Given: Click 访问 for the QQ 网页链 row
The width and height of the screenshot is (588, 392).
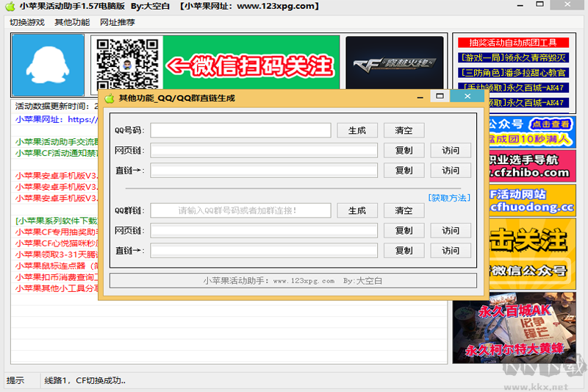Looking at the screenshot, I should click(x=451, y=151).
